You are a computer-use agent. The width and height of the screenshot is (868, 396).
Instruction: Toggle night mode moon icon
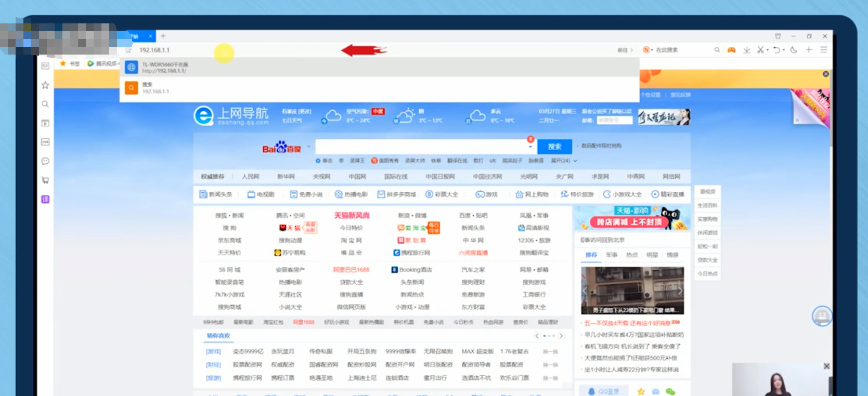[794, 50]
